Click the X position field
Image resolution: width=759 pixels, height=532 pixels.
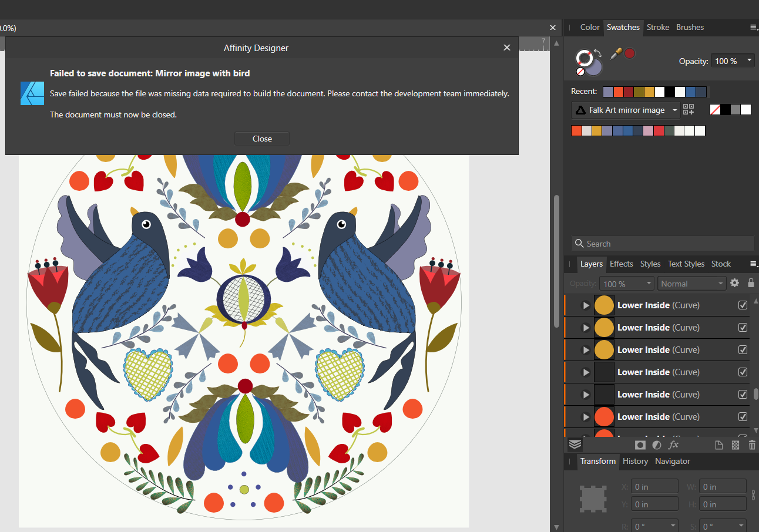coord(654,486)
